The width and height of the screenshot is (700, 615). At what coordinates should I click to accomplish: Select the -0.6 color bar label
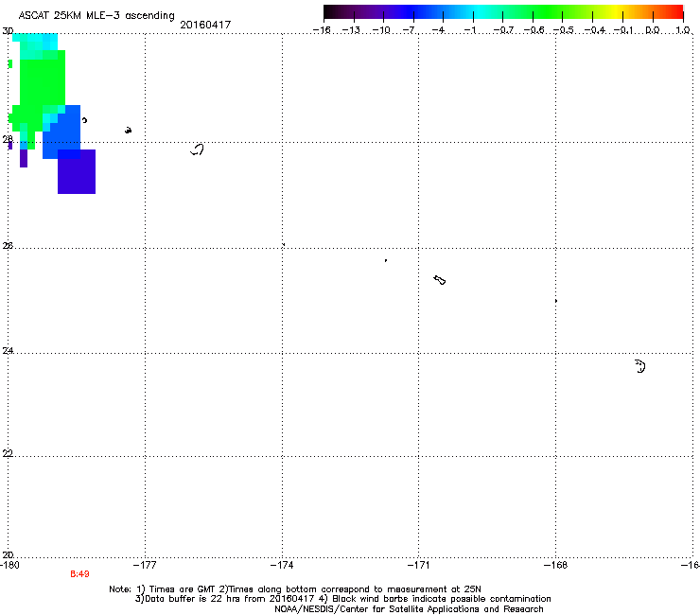(x=534, y=30)
